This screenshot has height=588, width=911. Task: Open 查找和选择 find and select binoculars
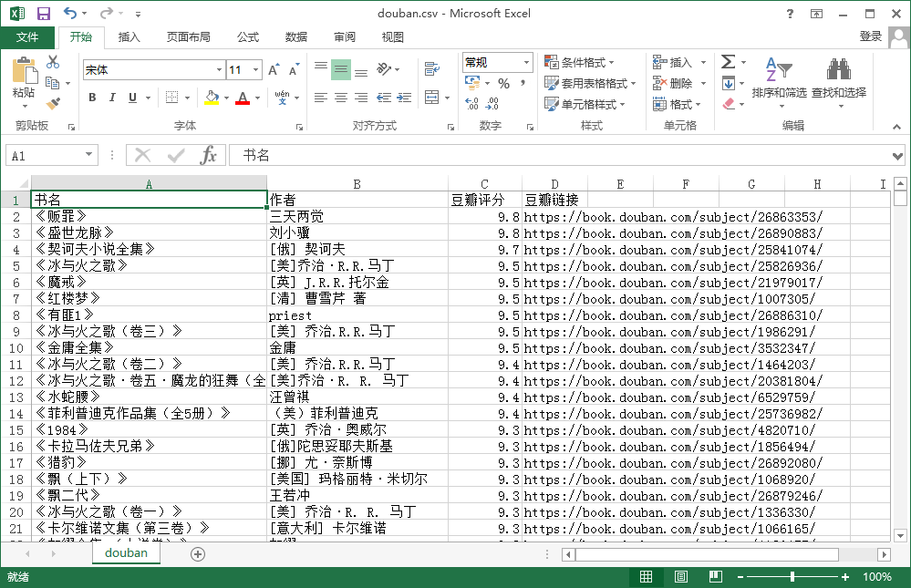[839, 83]
